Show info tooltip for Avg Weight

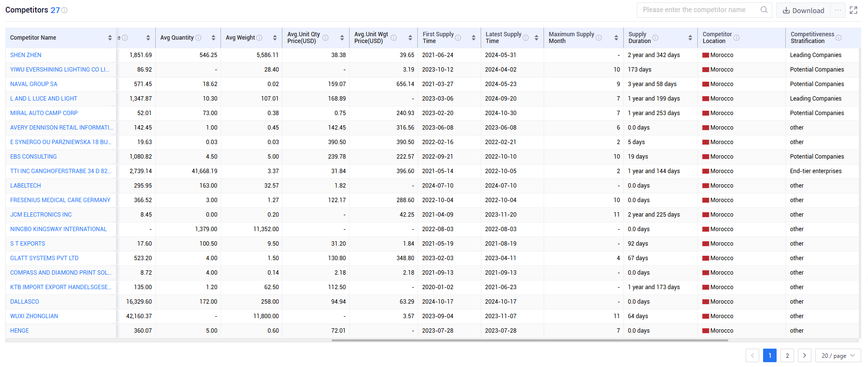point(259,38)
